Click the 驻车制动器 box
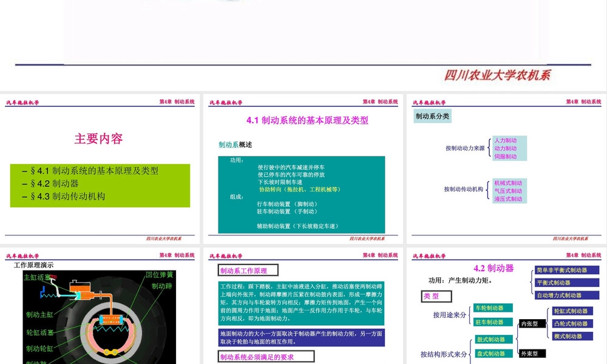 tap(493, 322)
